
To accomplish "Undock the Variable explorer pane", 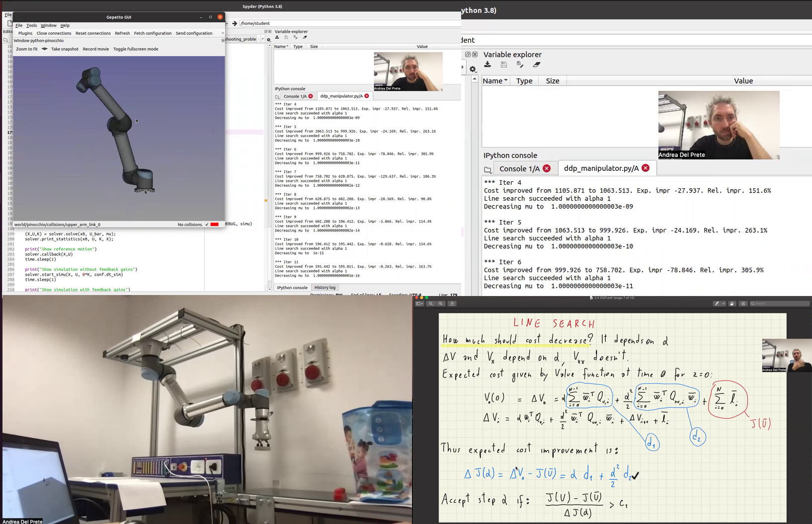I will (468, 55).
